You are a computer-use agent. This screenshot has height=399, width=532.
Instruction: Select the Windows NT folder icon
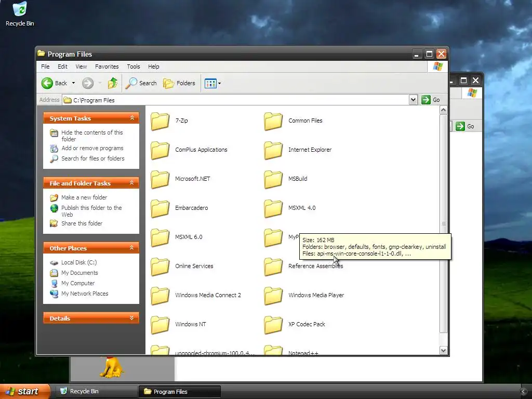click(x=160, y=325)
